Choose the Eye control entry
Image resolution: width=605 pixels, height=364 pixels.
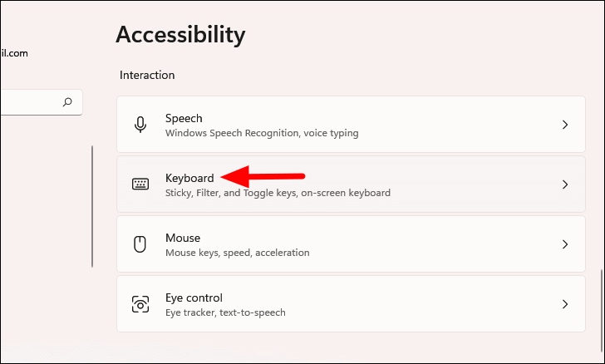coord(194,298)
